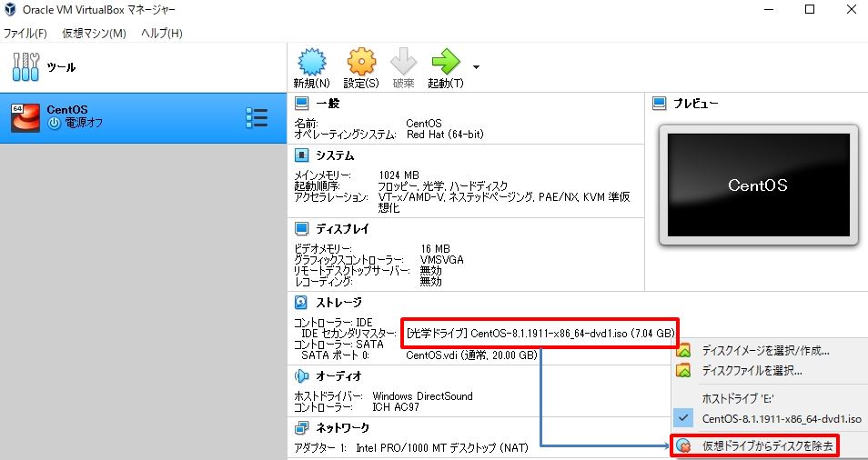Open Settings (設定) gear icon

[361, 62]
